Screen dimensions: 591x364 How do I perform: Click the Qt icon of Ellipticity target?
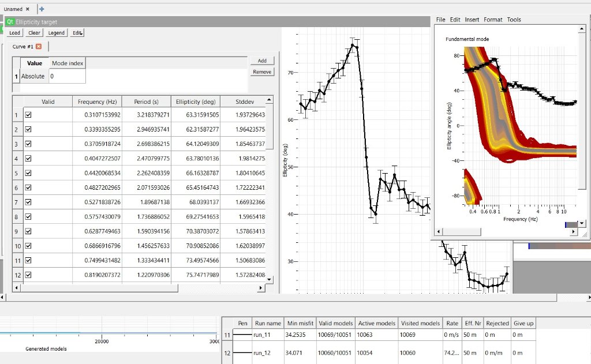point(10,22)
